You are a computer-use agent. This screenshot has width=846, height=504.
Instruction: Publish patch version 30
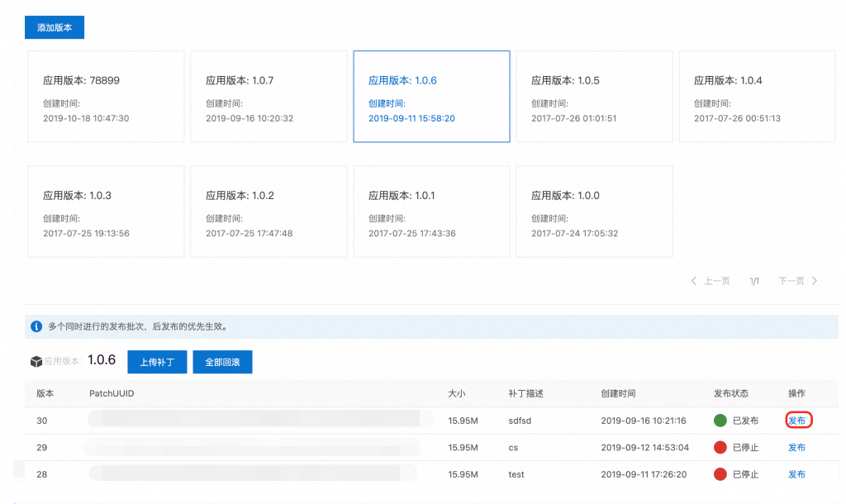click(x=799, y=421)
